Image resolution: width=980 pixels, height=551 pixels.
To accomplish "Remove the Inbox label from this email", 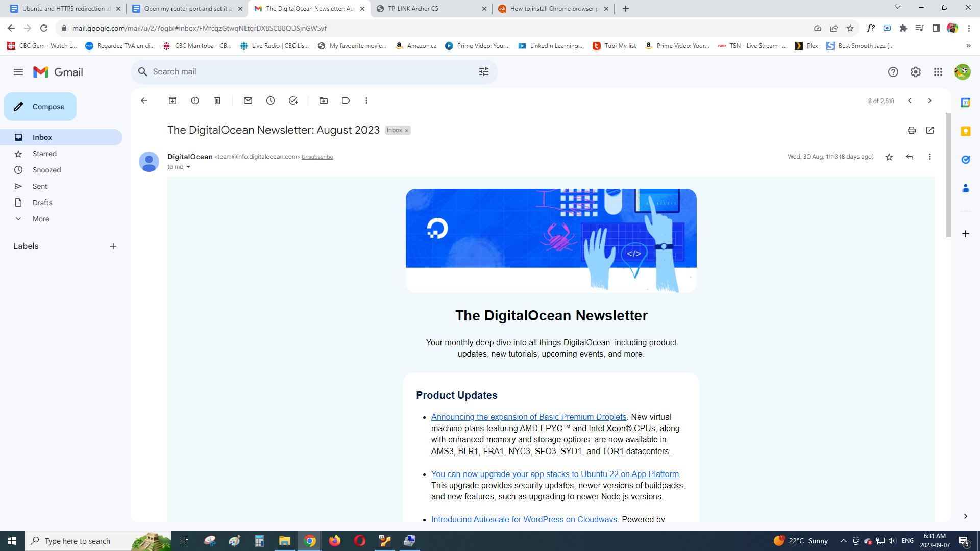I will 407,131.
